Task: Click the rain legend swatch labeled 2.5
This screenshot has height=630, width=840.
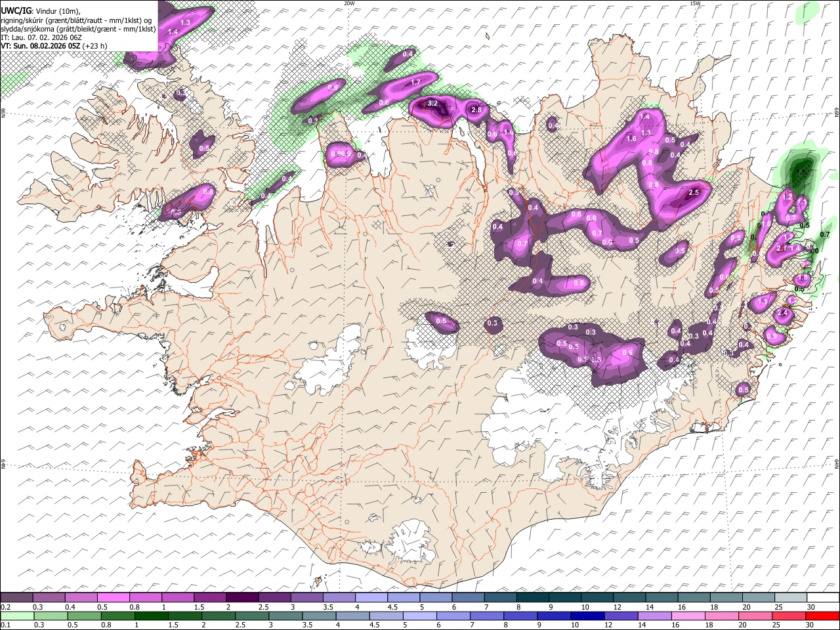Action: pyautogui.click(x=252, y=616)
